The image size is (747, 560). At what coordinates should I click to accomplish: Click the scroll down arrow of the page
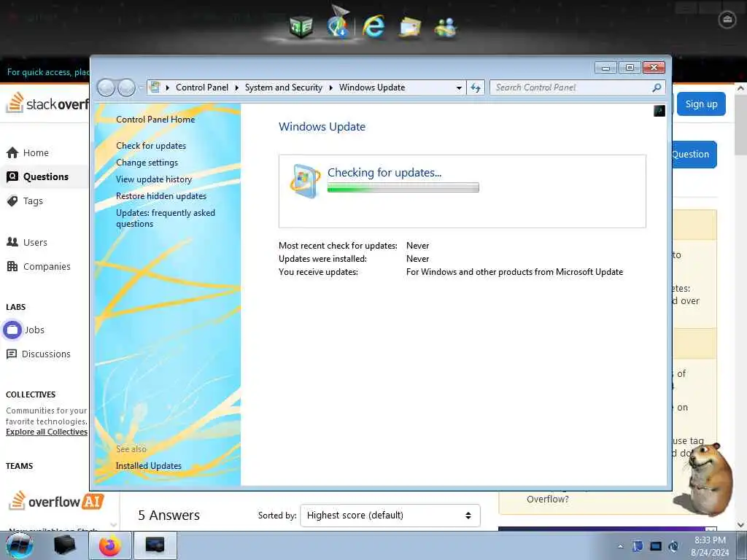pos(740,525)
